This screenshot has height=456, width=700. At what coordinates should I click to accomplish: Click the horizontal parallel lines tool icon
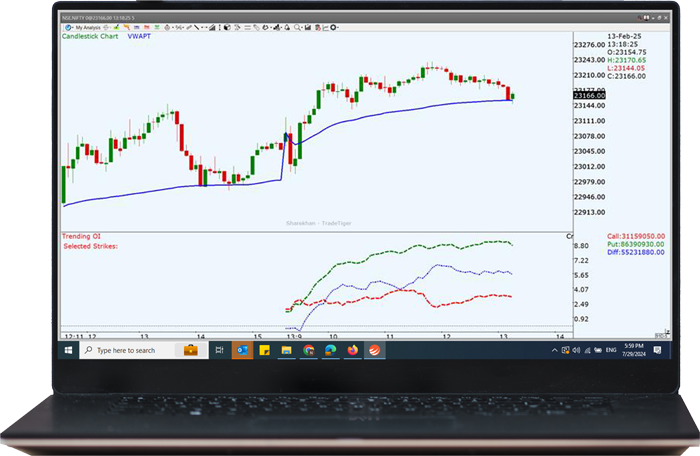pyautogui.click(x=246, y=28)
